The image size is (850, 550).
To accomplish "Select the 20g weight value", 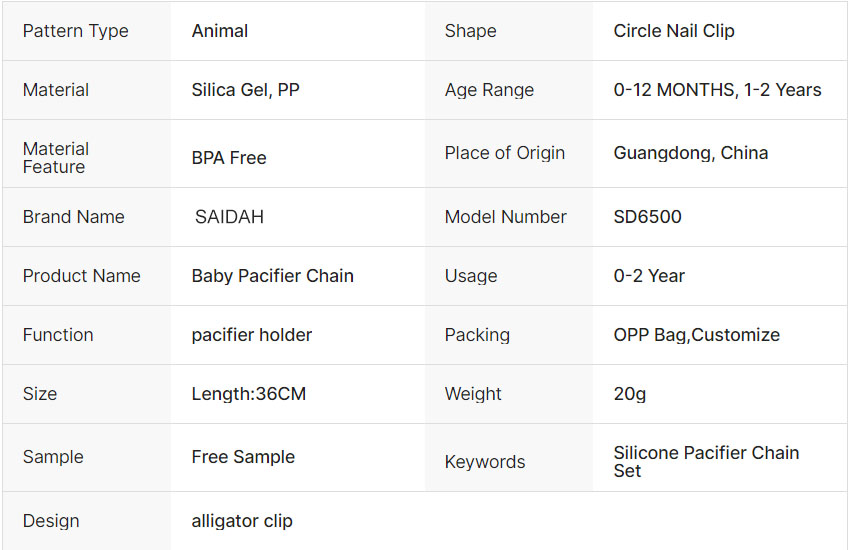I will (630, 394).
